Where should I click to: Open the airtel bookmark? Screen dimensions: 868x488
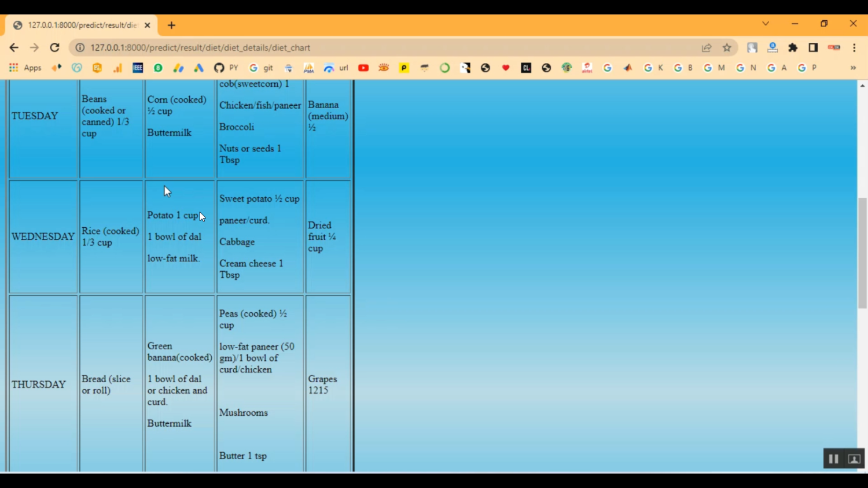(x=587, y=68)
